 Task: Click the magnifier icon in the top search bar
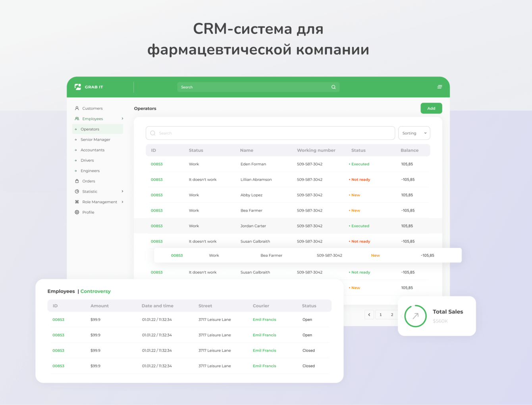333,87
